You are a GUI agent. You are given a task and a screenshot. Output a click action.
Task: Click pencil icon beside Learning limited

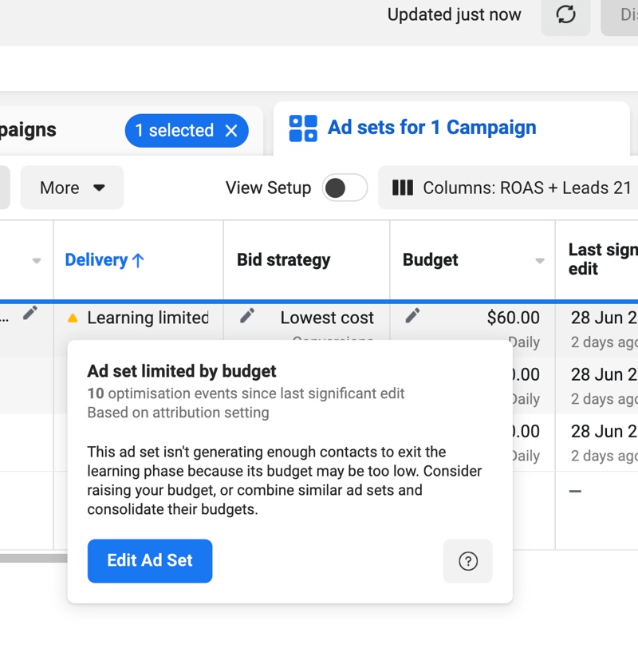(30, 314)
